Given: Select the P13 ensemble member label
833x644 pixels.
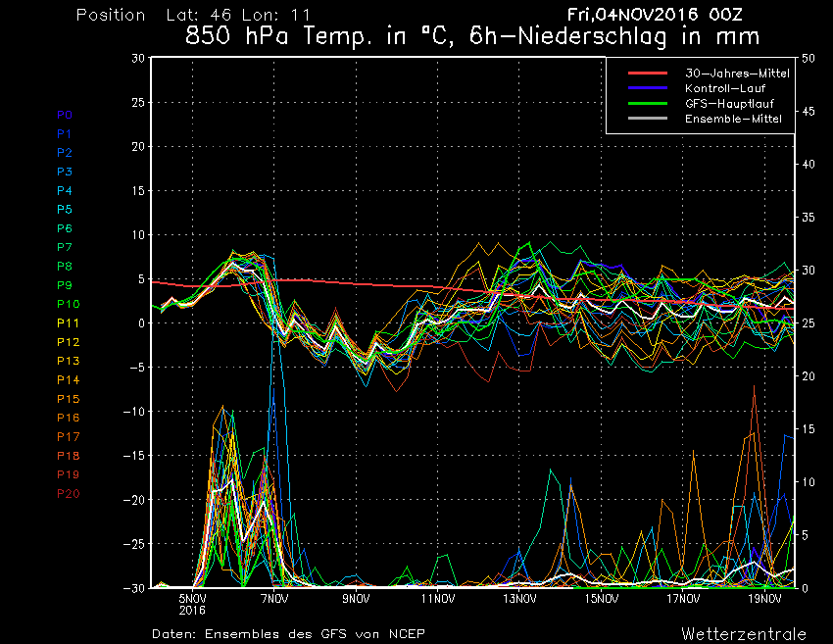Looking at the screenshot, I should pos(68,361).
